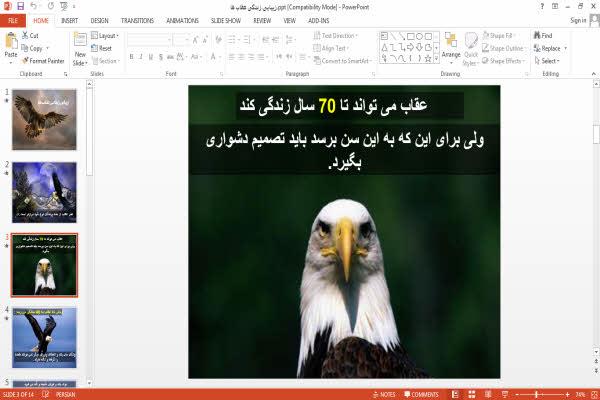This screenshot has height=400, width=600.
Task: Select slide 4 thumbnail
Action: [44, 338]
